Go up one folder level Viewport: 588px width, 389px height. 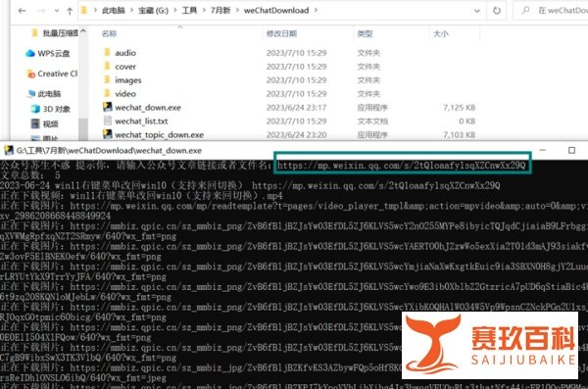coord(70,11)
